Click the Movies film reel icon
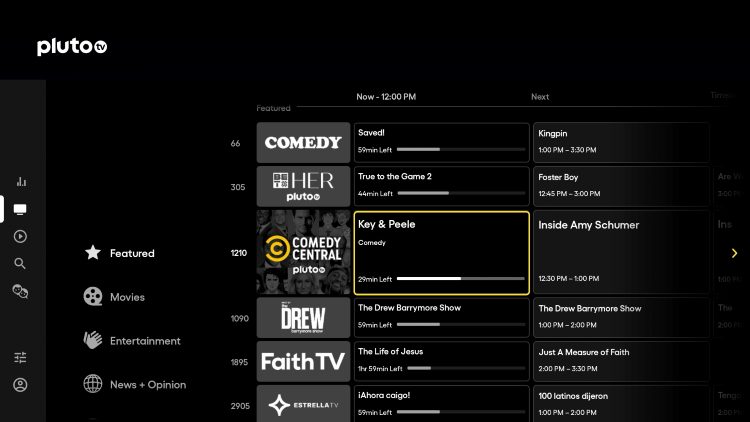The height and width of the screenshot is (422, 750). click(x=93, y=297)
